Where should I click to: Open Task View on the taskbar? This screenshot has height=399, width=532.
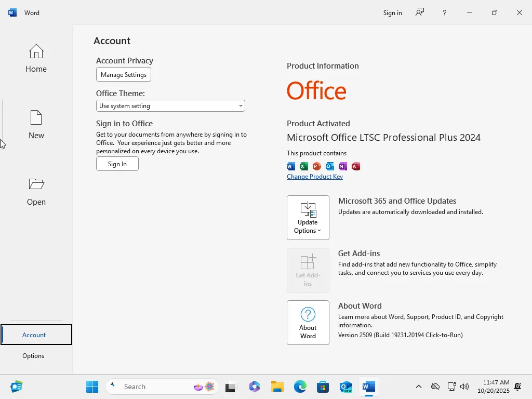coord(231,387)
